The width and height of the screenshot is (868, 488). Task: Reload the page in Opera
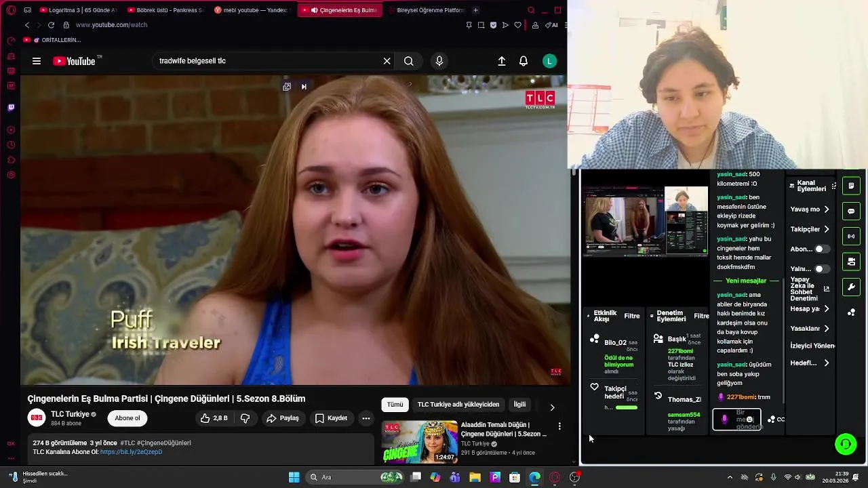(x=51, y=25)
